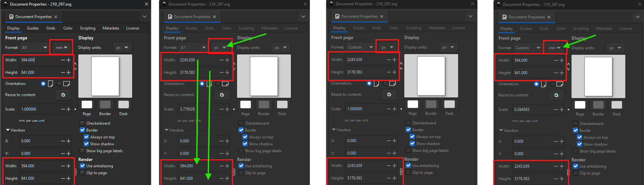Screen dimensions: 644x185
Task: Select landscape orientation icon in leftmost dialog
Action: [67, 84]
